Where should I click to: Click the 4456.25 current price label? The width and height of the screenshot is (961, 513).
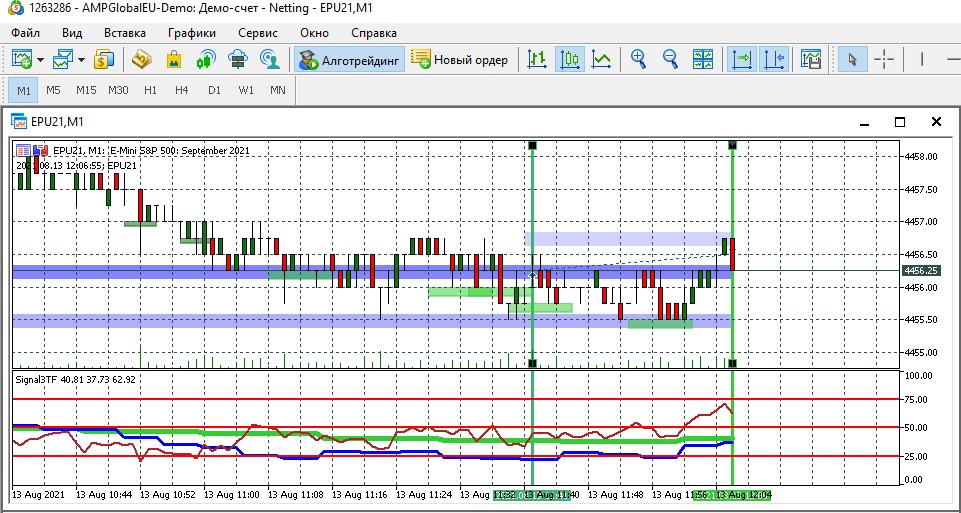tap(920, 270)
